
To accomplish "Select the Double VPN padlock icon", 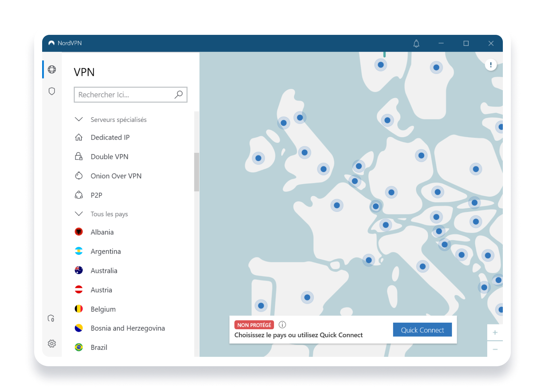I will [78, 156].
